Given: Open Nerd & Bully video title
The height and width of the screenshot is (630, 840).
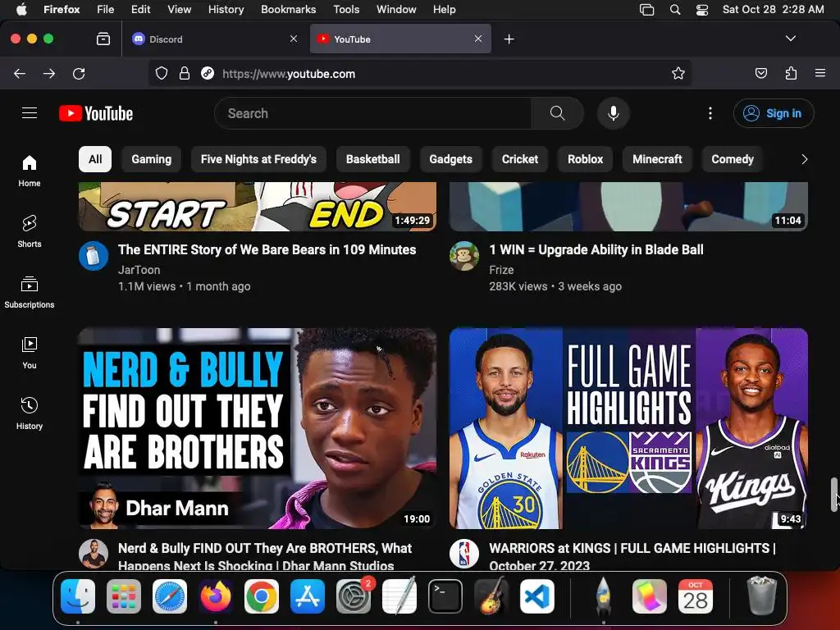Looking at the screenshot, I should pyautogui.click(x=265, y=557).
